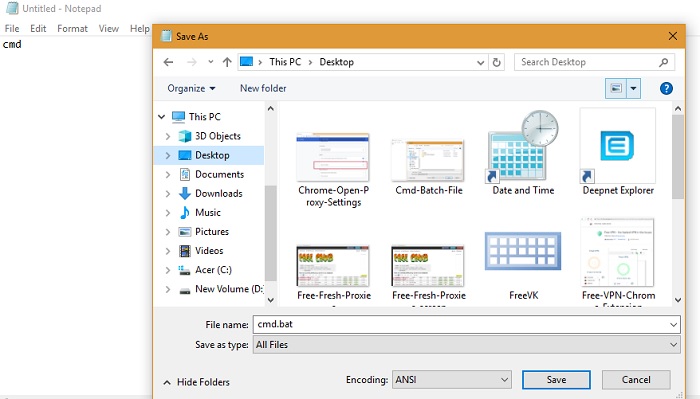Select 3D Objects folder icon
Screen dimensions: 700x399
click(185, 136)
